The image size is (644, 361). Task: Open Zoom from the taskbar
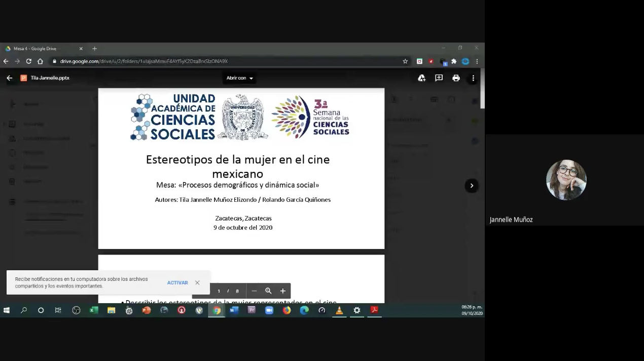point(269,310)
